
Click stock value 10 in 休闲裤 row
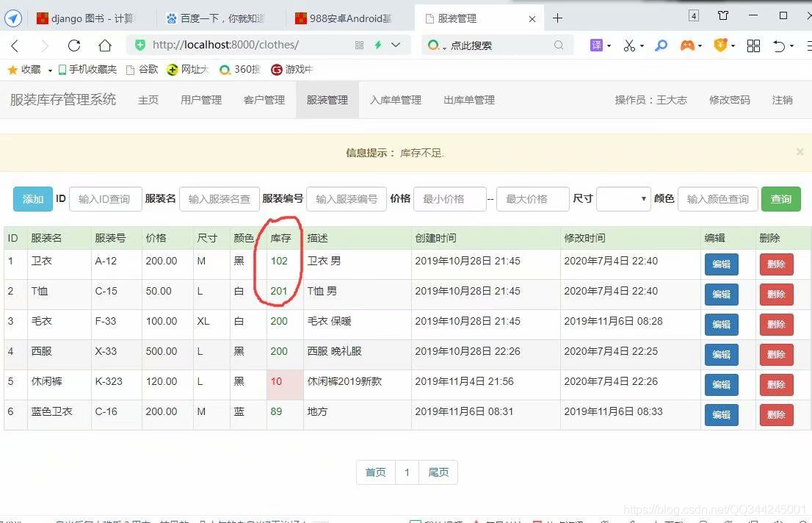point(276,381)
